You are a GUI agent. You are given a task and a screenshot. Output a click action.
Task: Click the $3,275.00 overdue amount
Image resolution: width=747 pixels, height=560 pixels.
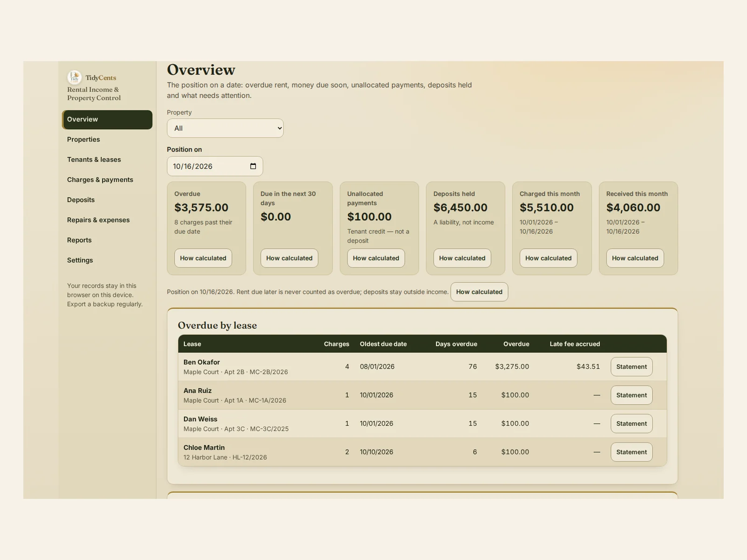pos(512,367)
